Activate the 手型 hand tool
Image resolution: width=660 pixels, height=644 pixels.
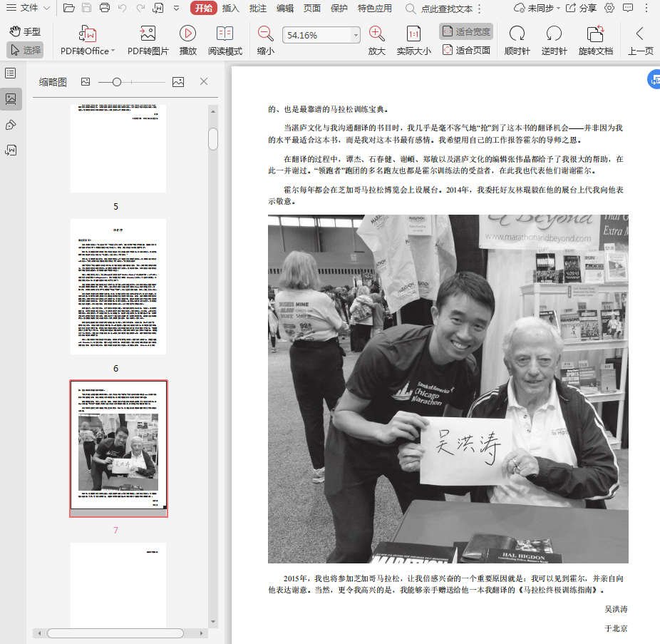[x=26, y=31]
